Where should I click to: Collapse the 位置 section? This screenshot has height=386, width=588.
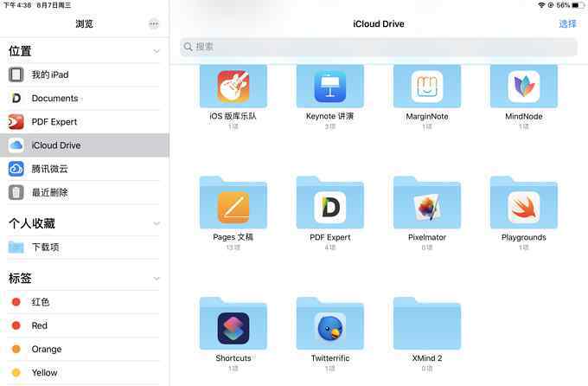click(157, 51)
